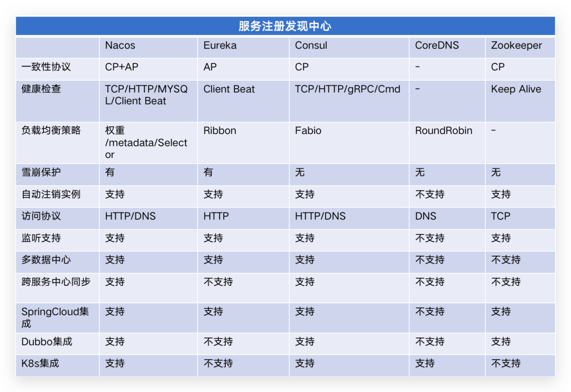The width and height of the screenshot is (571, 392).
Task: Click the K8s集成 row label
Action: point(40,363)
